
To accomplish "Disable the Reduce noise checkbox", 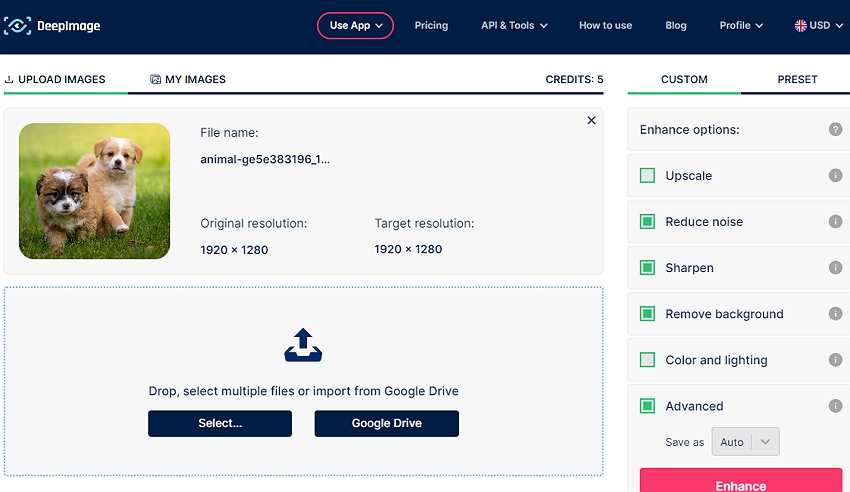I will coord(647,222).
